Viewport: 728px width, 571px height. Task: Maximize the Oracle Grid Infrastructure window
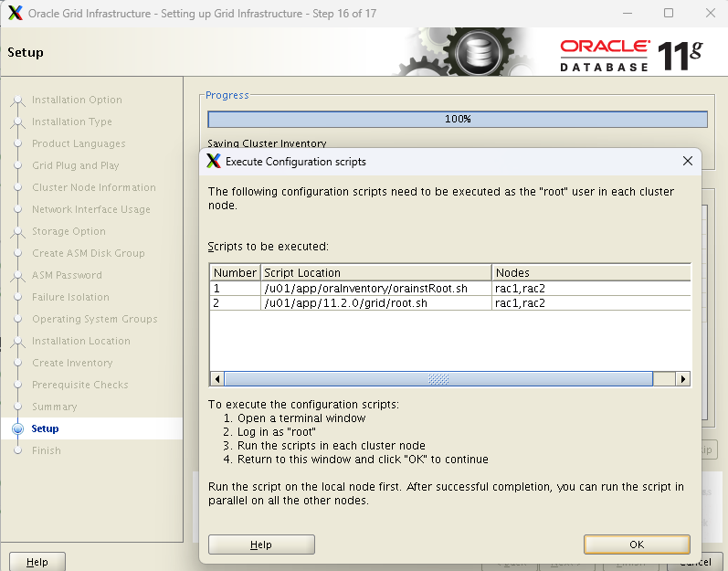pyautogui.click(x=669, y=13)
